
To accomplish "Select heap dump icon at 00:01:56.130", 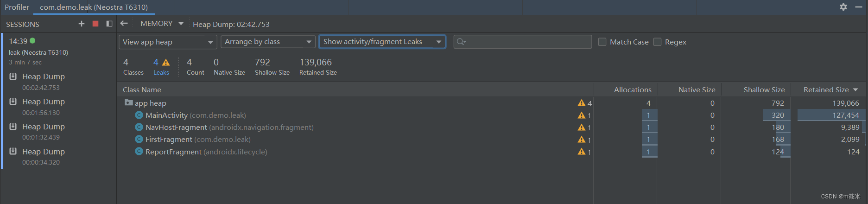I will (x=13, y=102).
